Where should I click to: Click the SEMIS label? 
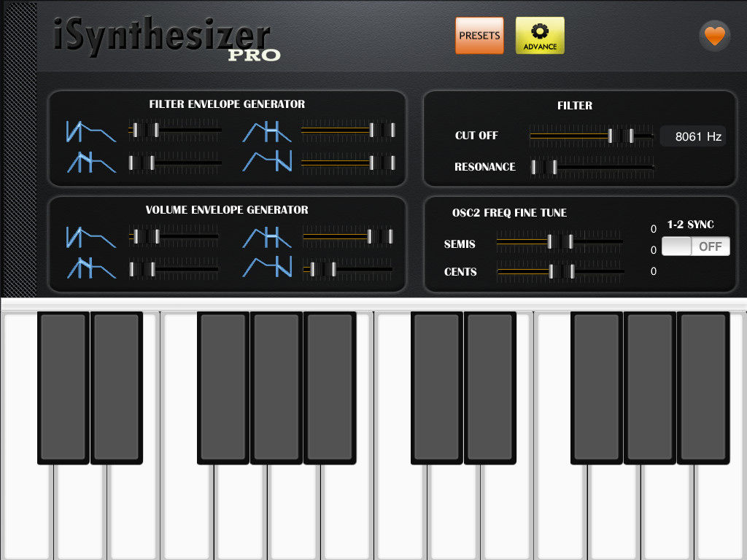click(460, 244)
